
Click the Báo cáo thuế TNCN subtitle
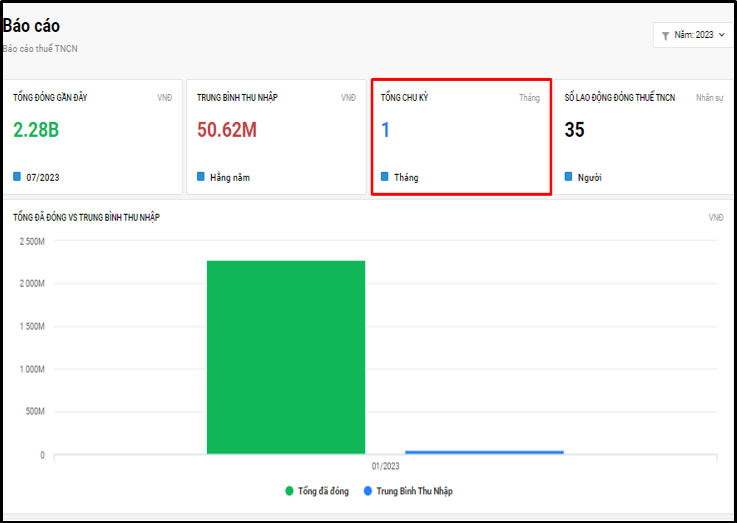(x=40, y=49)
